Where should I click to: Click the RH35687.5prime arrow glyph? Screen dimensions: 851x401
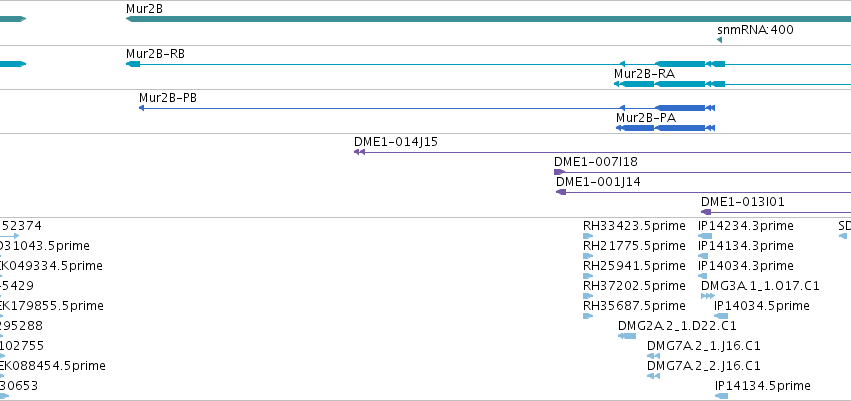coord(588,316)
